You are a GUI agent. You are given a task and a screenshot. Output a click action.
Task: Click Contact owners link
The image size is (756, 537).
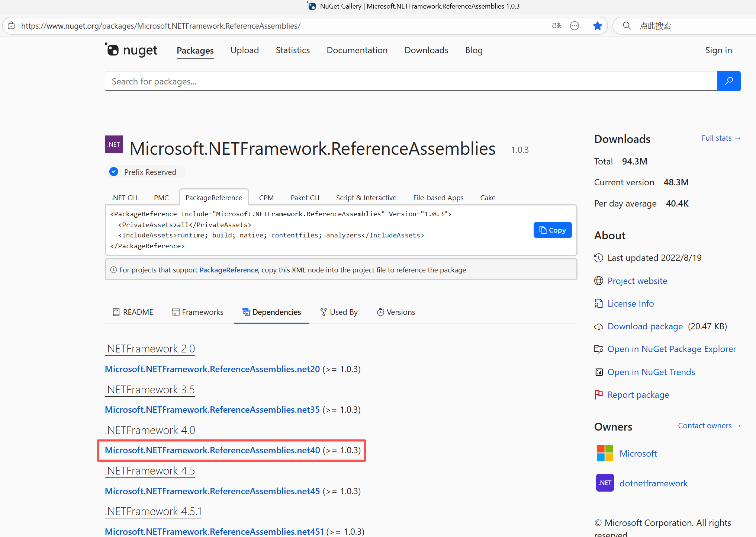(709, 426)
